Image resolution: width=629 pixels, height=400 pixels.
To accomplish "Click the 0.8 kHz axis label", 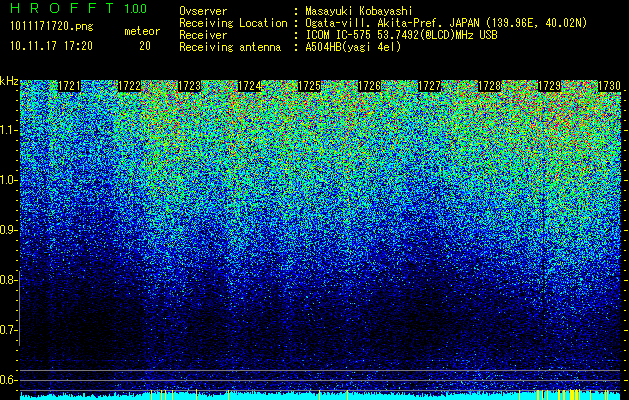I will tap(9, 280).
